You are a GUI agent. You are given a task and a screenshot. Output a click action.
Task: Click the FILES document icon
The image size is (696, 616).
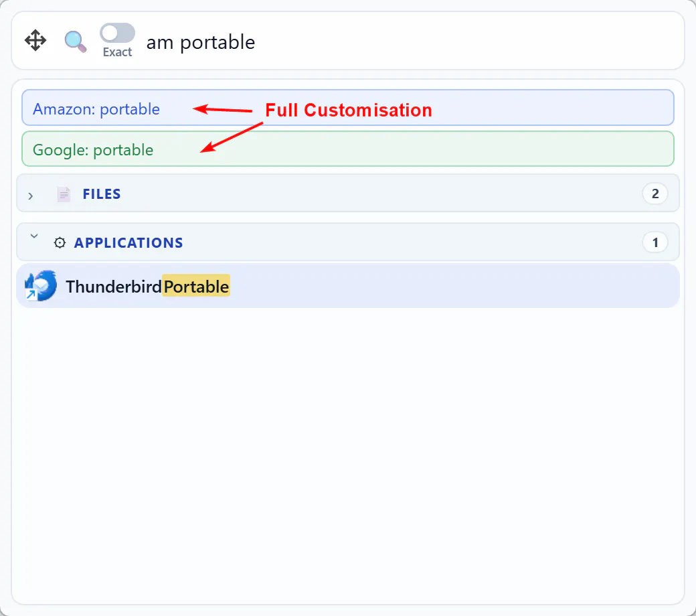64,194
